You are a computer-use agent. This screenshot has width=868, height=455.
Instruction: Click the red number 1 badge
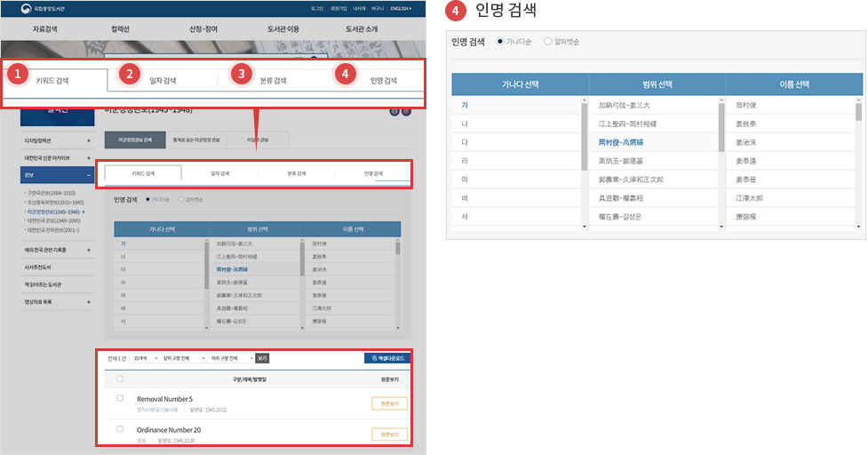[x=17, y=75]
